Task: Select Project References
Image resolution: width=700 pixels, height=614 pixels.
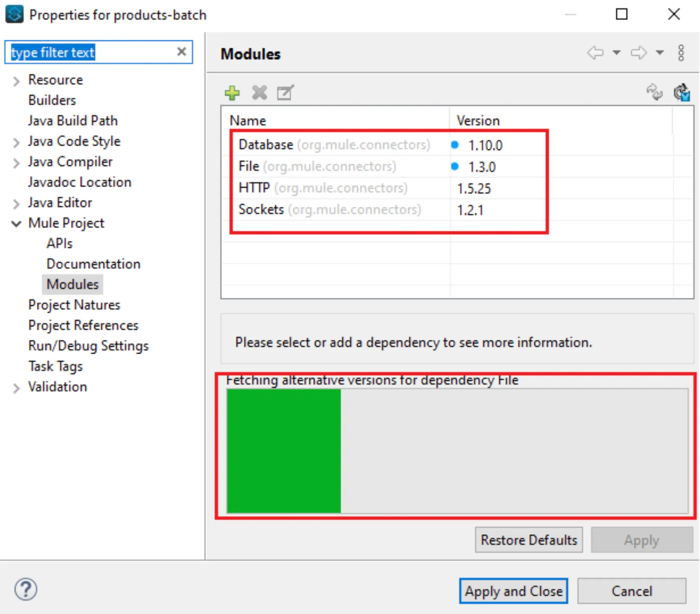Action: click(x=83, y=325)
